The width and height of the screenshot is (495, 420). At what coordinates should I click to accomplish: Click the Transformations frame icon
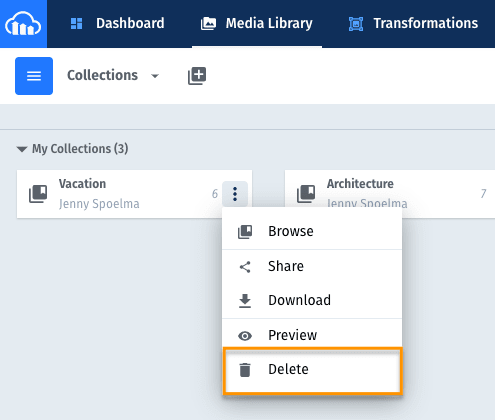(x=356, y=24)
